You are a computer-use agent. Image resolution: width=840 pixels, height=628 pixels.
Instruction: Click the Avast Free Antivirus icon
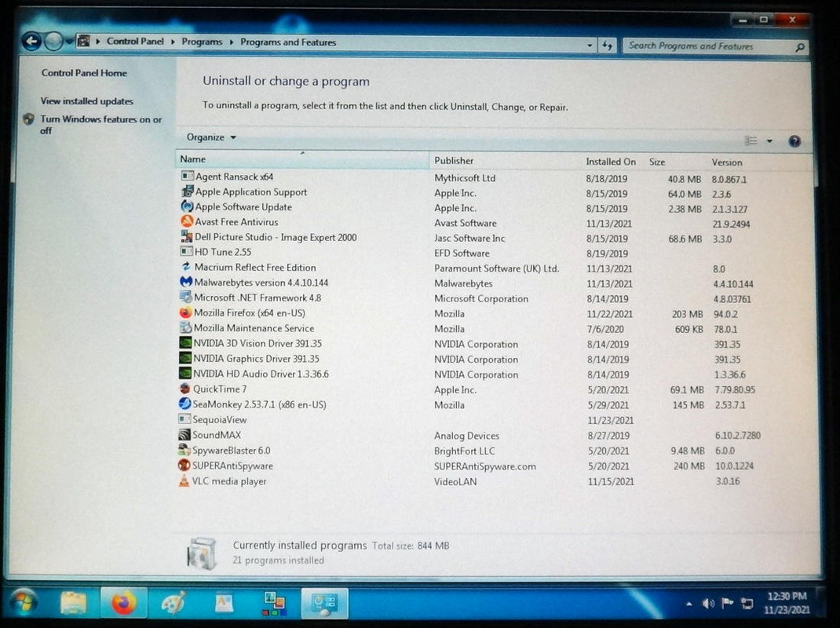click(186, 221)
